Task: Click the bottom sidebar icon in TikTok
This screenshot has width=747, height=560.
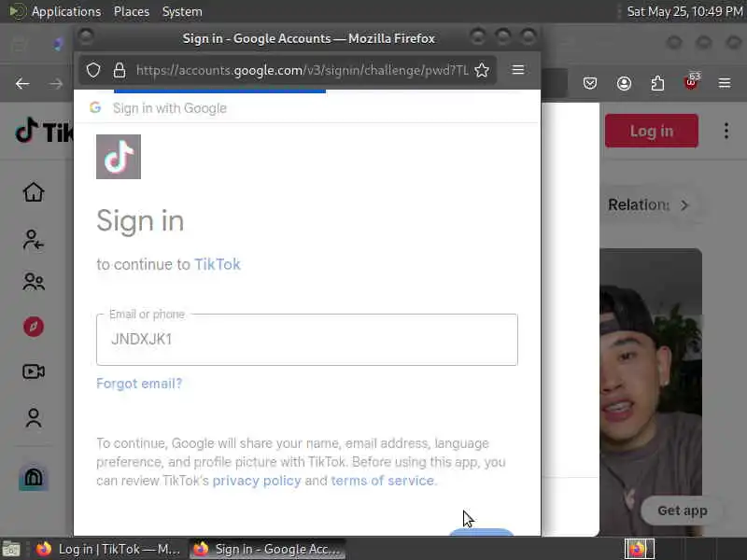Action: click(34, 476)
